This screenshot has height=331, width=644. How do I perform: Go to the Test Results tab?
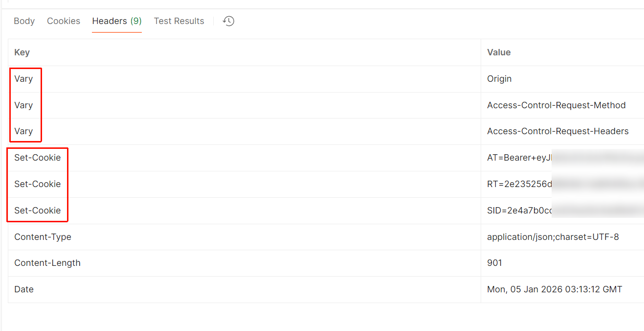[x=179, y=21]
